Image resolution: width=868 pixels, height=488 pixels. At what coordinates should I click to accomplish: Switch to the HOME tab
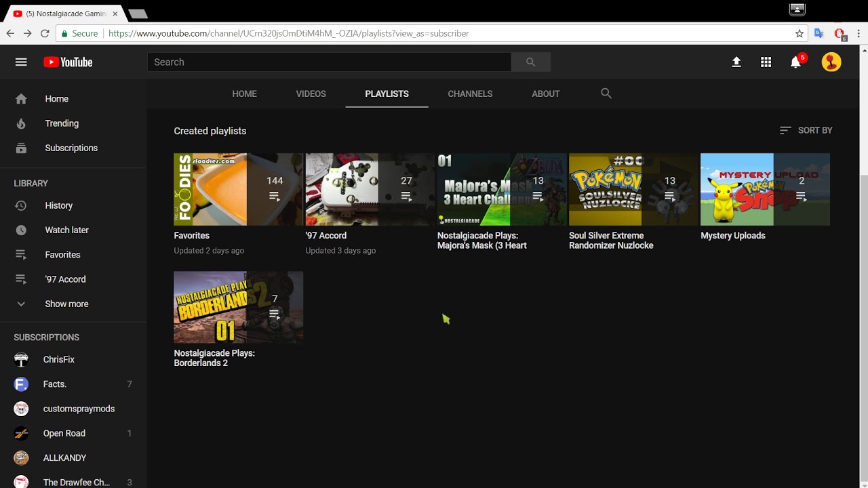click(x=244, y=94)
